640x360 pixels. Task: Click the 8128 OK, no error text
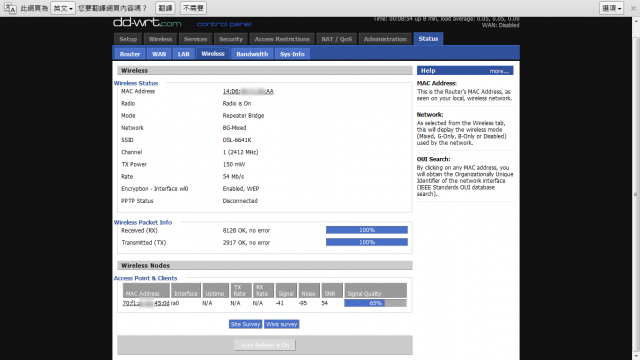(246, 231)
